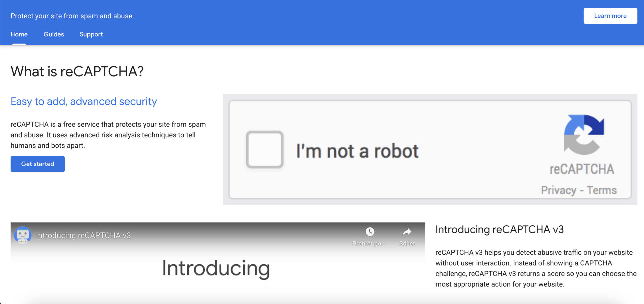
Task: Click the Easy to add, advanced security heading
Action: point(84,101)
